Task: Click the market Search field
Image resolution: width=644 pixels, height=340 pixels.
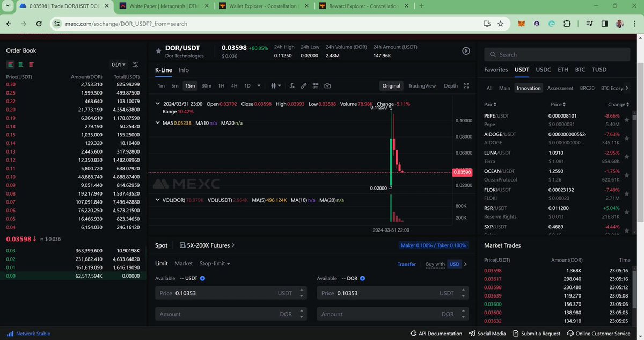Action: (x=557, y=54)
